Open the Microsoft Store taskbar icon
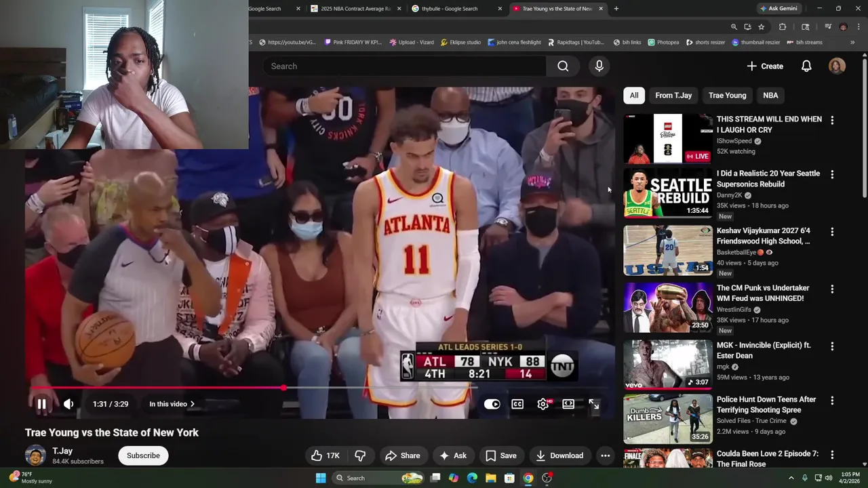Viewport: 868px width, 488px height. coord(509,478)
